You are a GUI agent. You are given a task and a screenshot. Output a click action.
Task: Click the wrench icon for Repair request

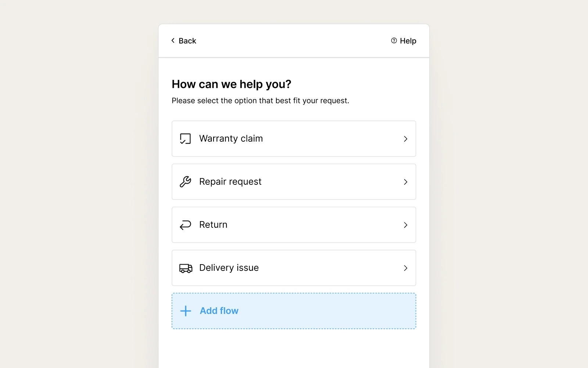pyautogui.click(x=185, y=182)
